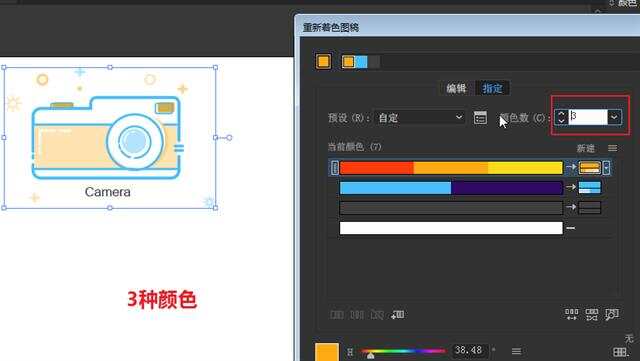Open the Recolor Options list icon beside the preset
This screenshot has height=361, width=640.
coord(480,118)
